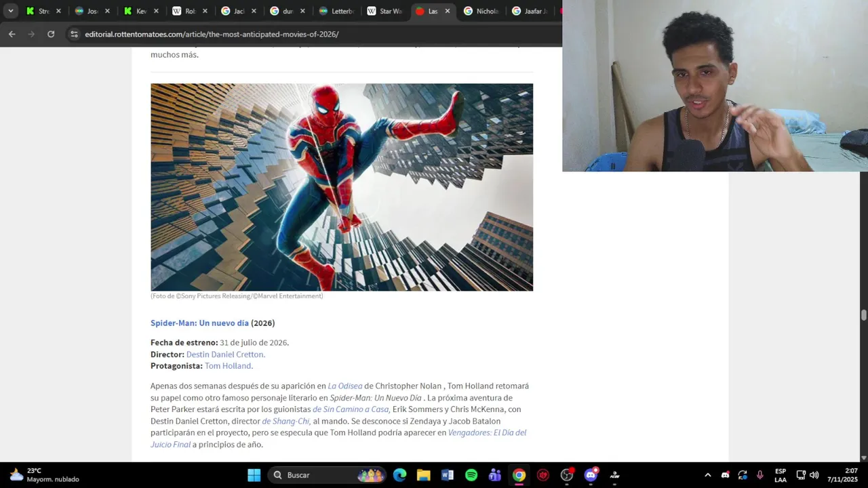Switch to the 'Jos' tab
The height and width of the screenshot is (488, 868).
tap(86, 11)
